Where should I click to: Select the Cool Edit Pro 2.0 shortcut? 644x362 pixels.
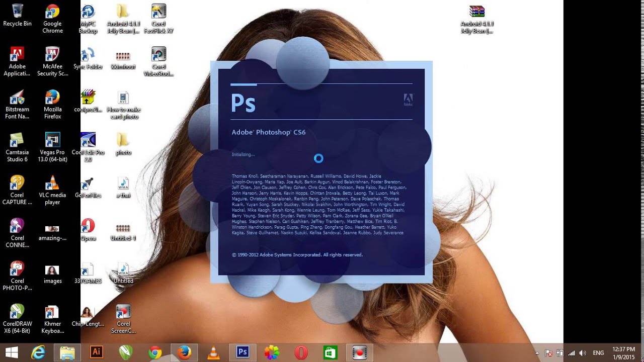[x=88, y=147]
